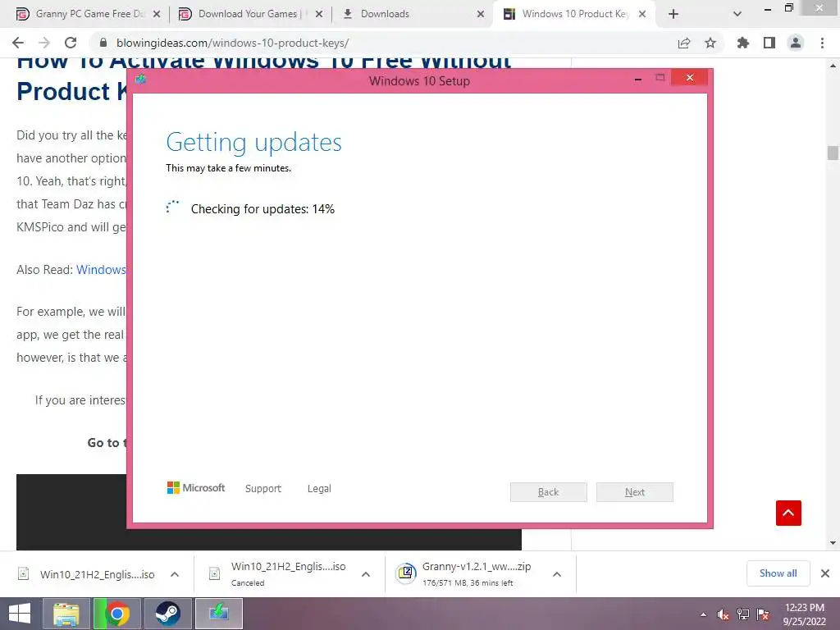Open Legal link in Windows 10 Setup
Viewport: 840px width, 630px height.
pyautogui.click(x=319, y=489)
